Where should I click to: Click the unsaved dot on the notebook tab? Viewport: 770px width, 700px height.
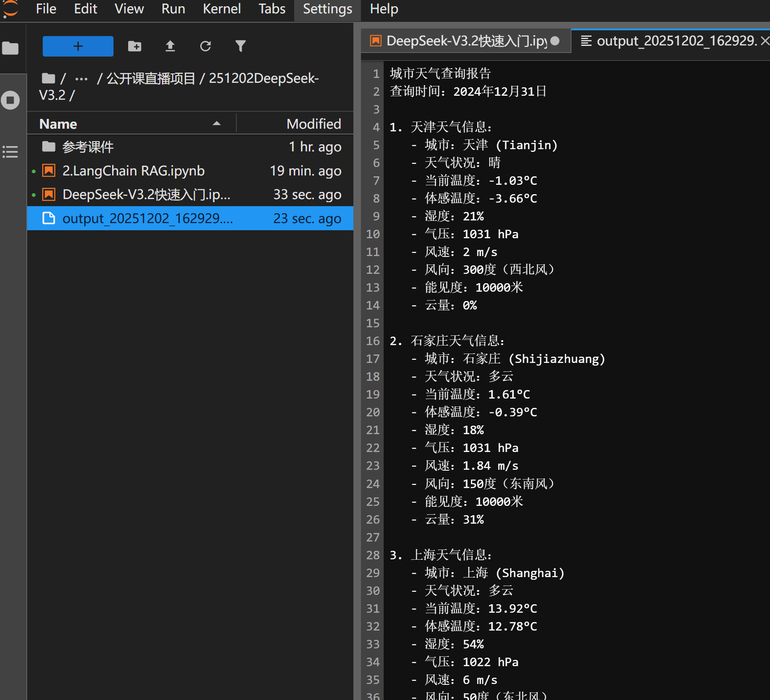point(555,41)
